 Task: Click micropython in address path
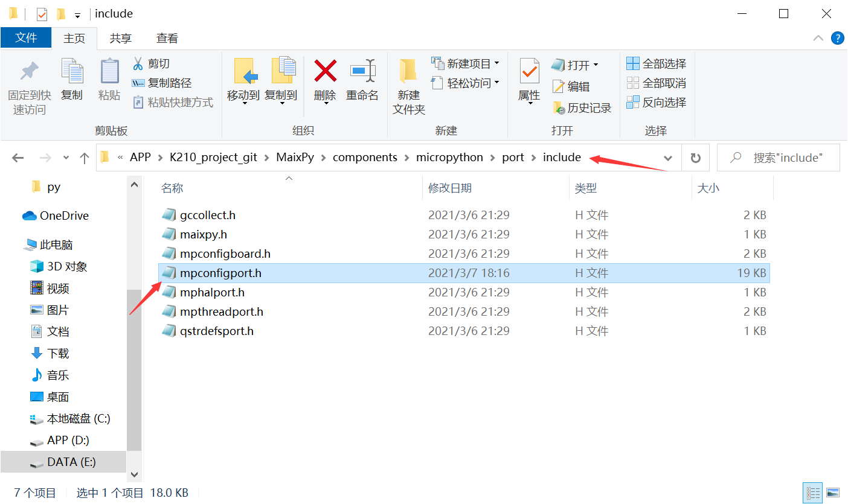click(x=449, y=158)
